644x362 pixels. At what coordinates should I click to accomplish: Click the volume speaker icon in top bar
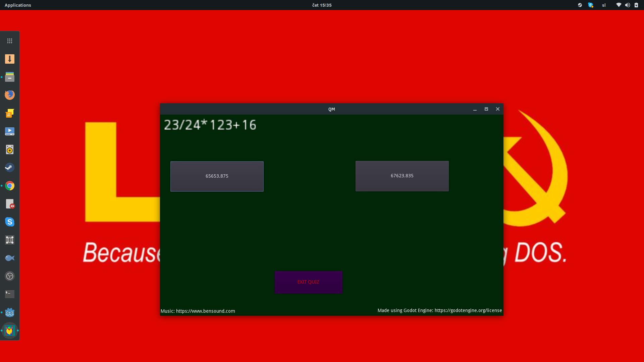tap(628, 5)
